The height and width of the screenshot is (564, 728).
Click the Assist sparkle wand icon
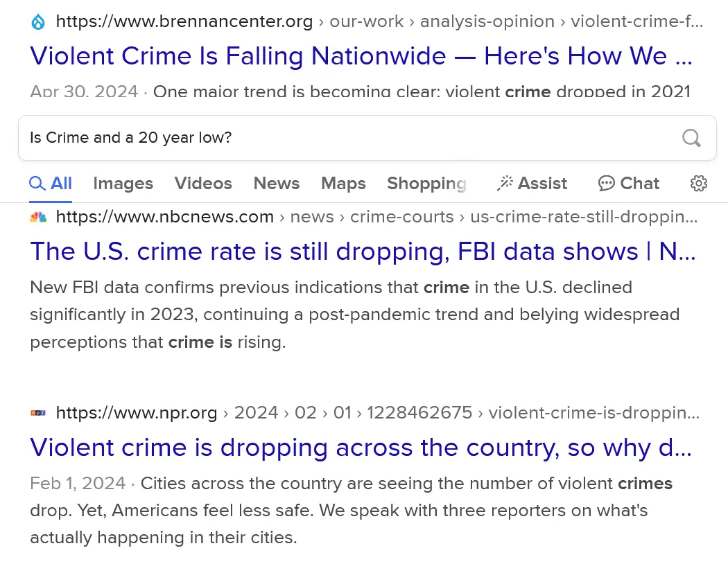pyautogui.click(x=505, y=184)
